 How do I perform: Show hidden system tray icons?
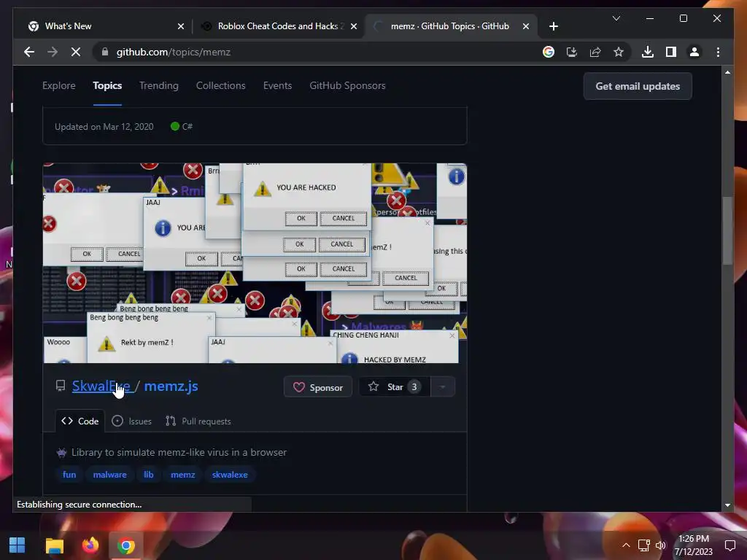pyautogui.click(x=626, y=545)
